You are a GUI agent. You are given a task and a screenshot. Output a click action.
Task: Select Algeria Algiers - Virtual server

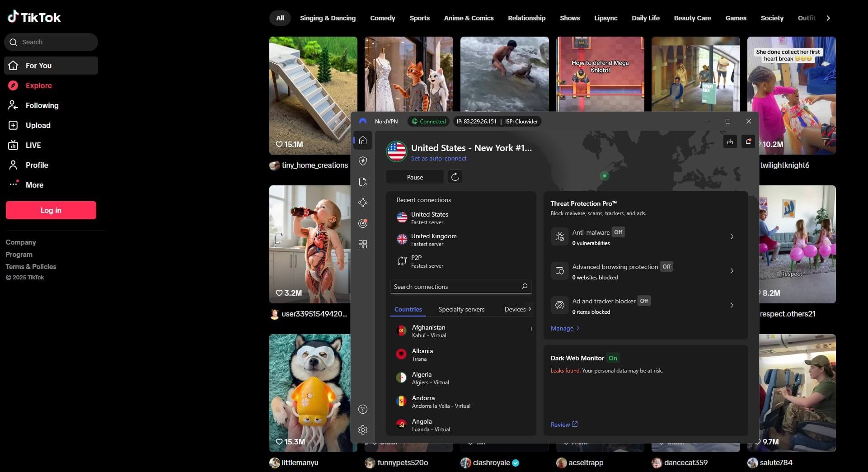click(461, 378)
